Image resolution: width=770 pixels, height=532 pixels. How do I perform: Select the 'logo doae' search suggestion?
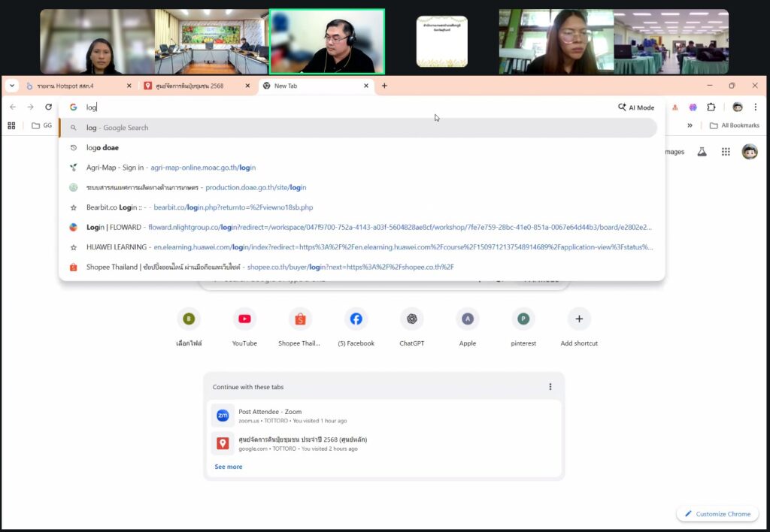102,148
